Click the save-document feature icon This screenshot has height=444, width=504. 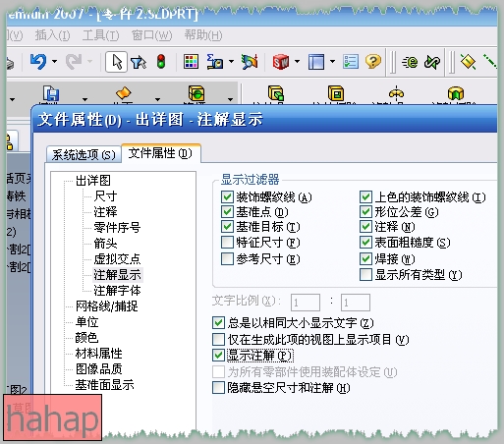(51, 93)
